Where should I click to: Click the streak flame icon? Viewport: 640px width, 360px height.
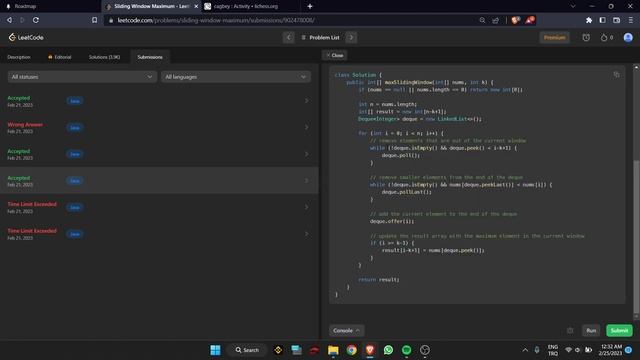coord(604,38)
